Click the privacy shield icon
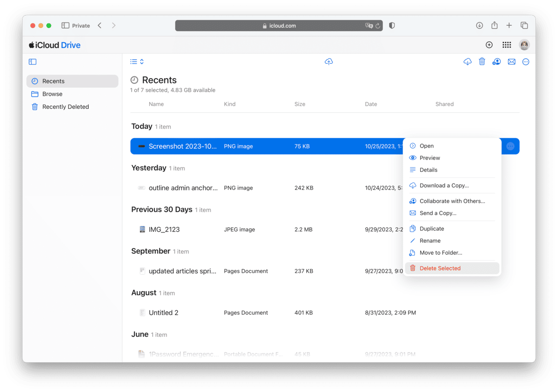558x392 pixels. click(x=392, y=26)
